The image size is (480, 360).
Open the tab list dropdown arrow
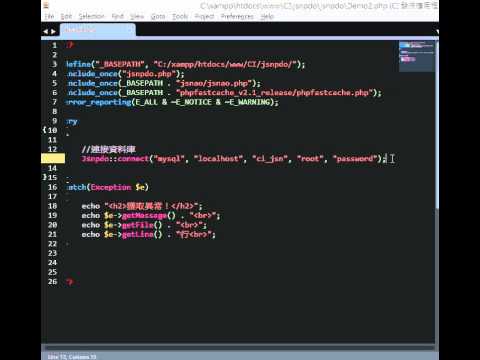pyautogui.click(x=437, y=32)
